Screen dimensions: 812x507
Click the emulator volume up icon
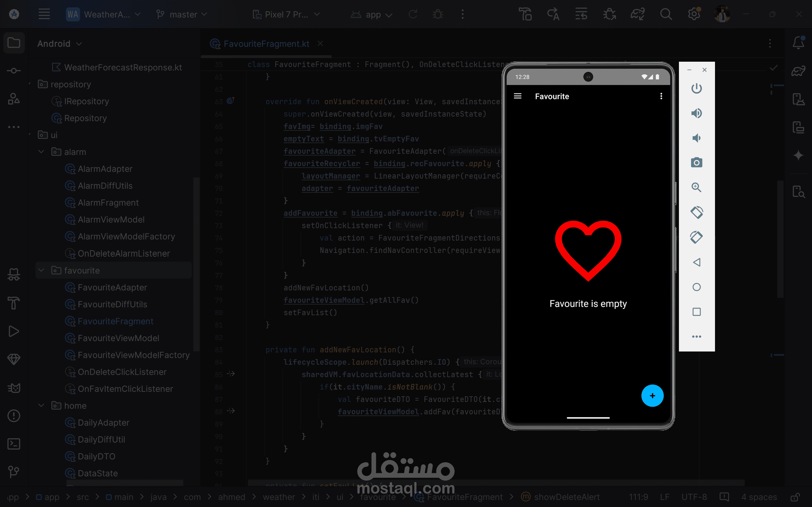[696, 113]
